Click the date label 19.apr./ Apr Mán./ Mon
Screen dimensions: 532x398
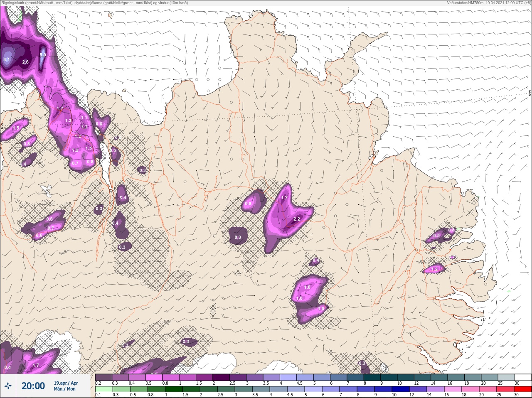66,386
